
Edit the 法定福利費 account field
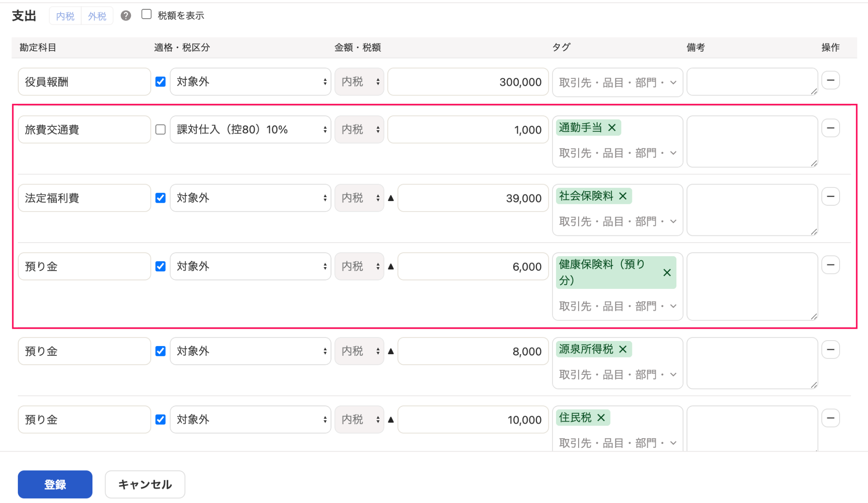pyautogui.click(x=84, y=198)
